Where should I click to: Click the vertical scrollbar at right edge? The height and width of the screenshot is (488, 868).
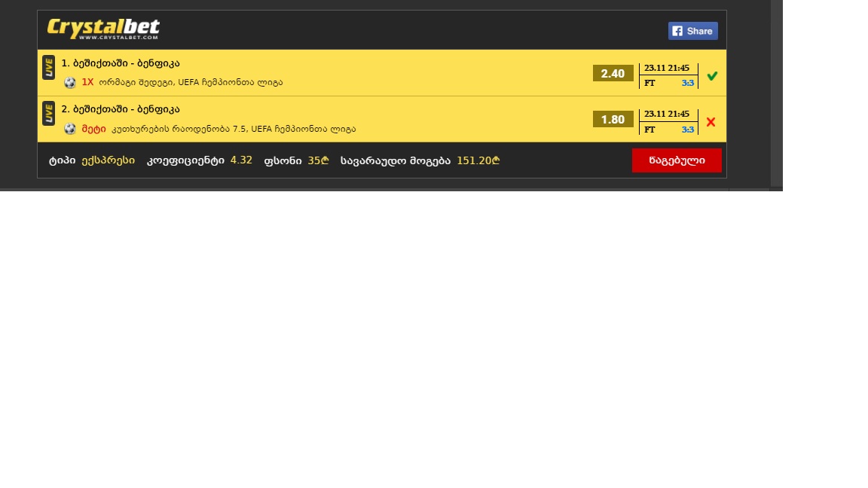[777, 94]
